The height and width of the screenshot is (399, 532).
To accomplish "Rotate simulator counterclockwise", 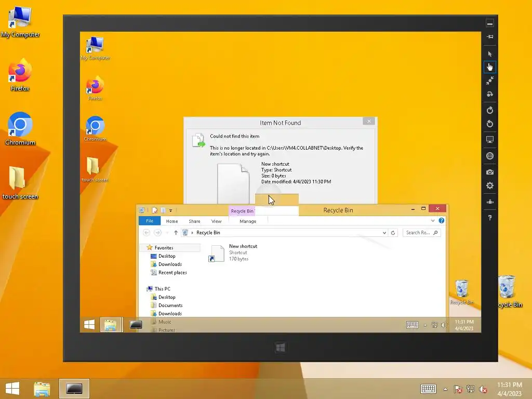I will [489, 124].
